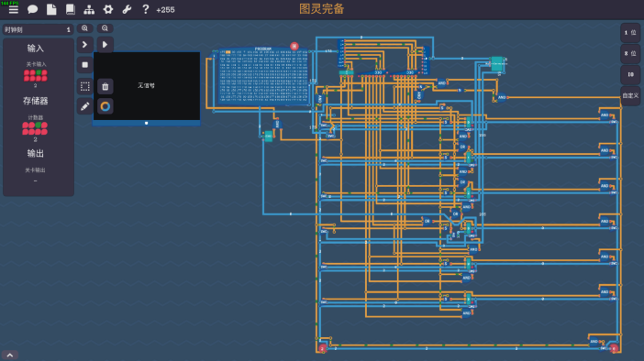
Task: Step one tick with the chevron button
Action: coord(84,44)
